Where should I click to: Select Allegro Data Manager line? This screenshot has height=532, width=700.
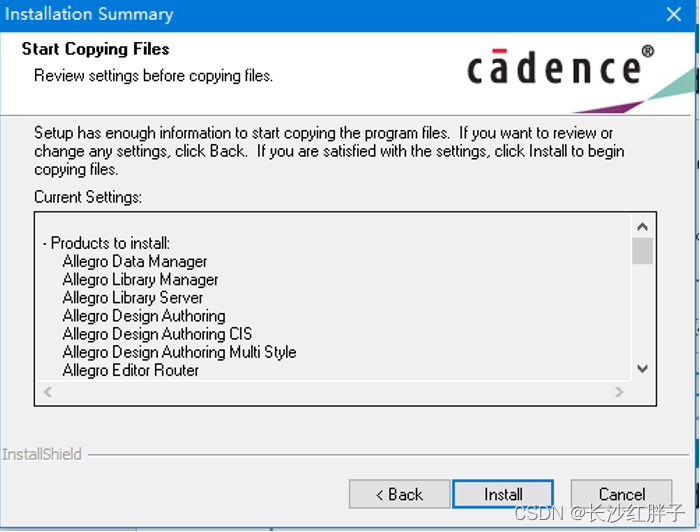pyautogui.click(x=135, y=262)
